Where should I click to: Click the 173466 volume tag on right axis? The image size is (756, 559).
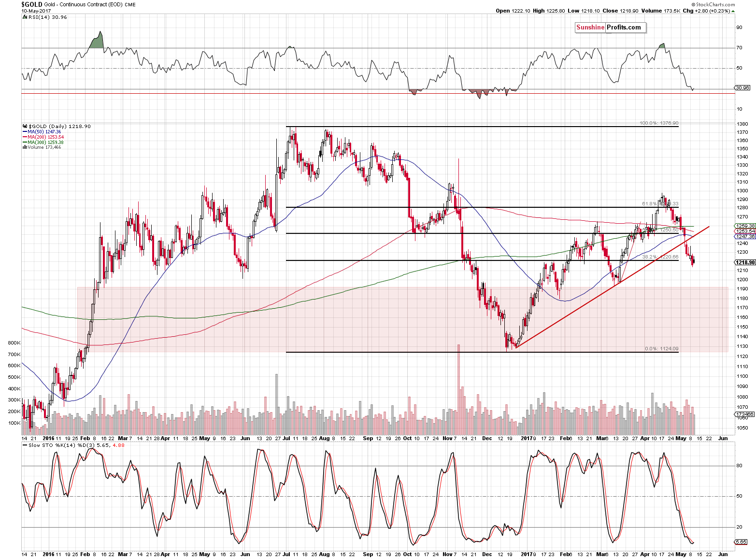(744, 414)
